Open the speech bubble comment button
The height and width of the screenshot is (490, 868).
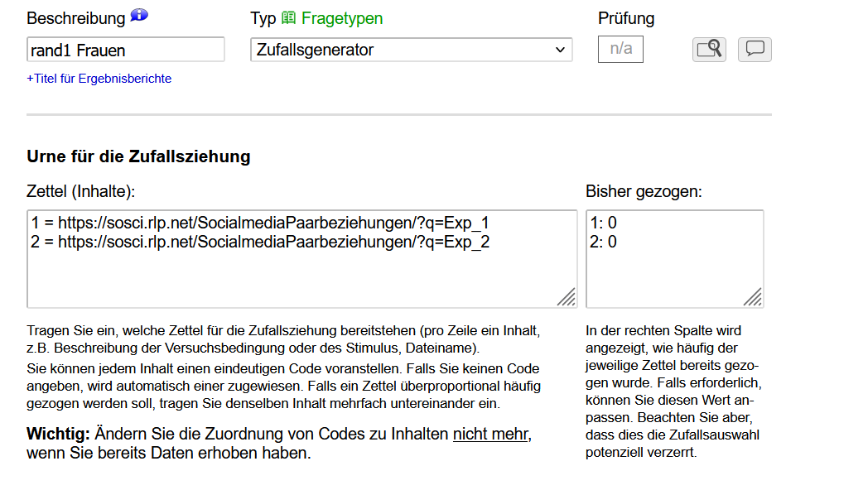[x=755, y=50]
